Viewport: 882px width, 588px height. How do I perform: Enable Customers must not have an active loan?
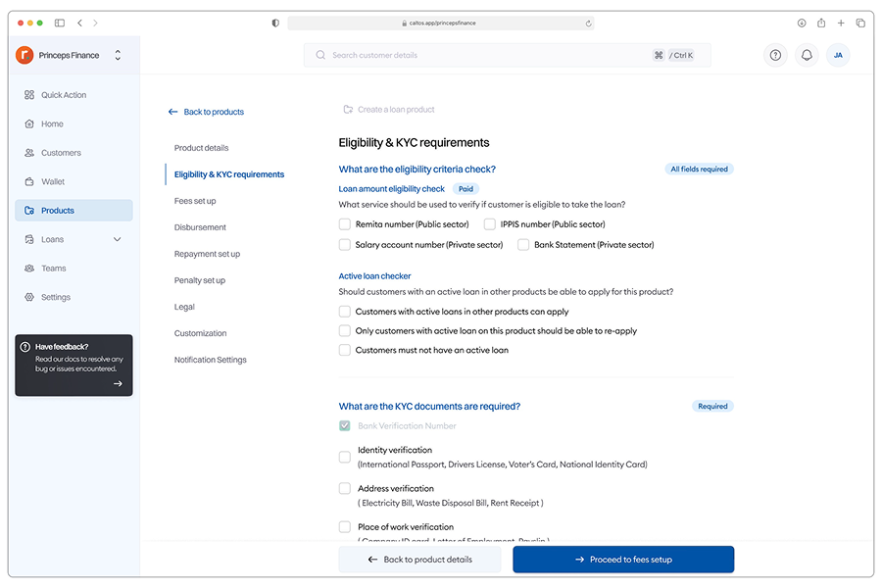pyautogui.click(x=345, y=350)
